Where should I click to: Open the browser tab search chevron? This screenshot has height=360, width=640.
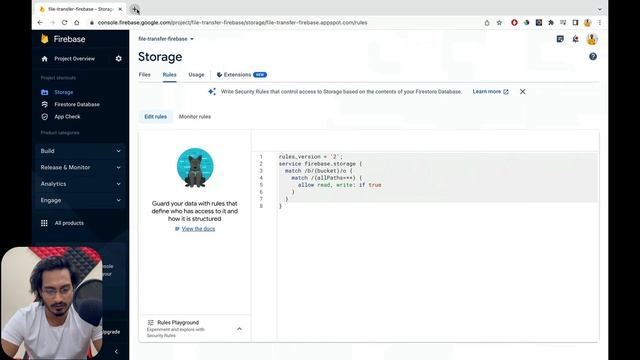click(x=599, y=9)
